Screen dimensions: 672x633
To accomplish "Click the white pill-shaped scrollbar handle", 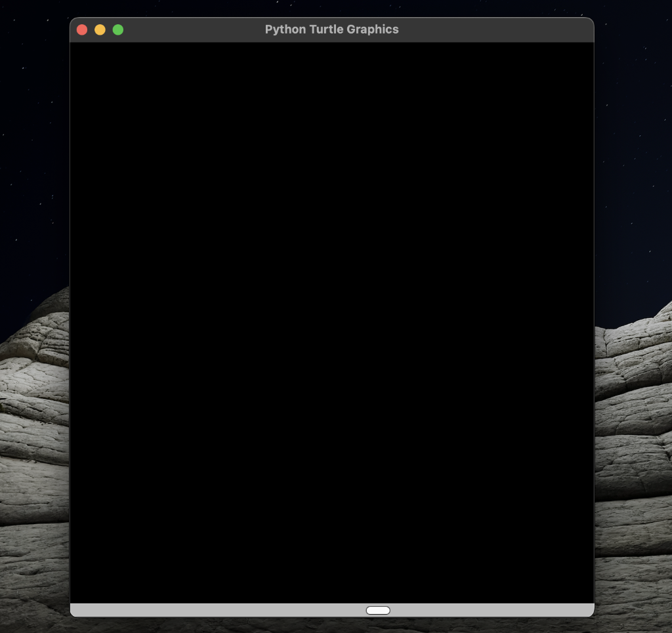I will [x=378, y=610].
